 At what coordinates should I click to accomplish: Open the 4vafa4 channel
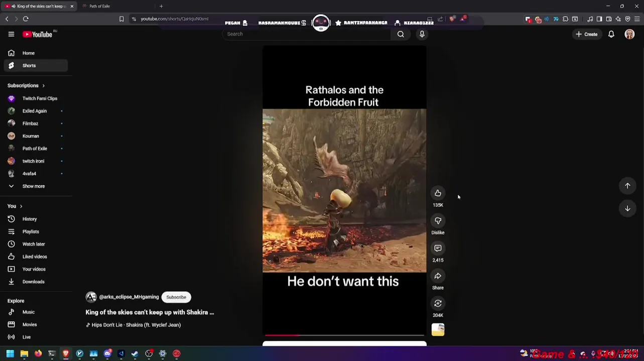click(x=36, y=174)
